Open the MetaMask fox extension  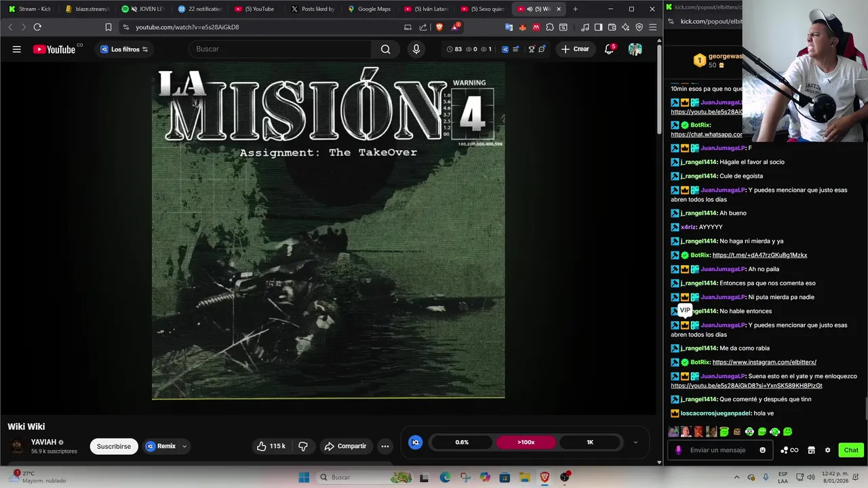pos(522,27)
